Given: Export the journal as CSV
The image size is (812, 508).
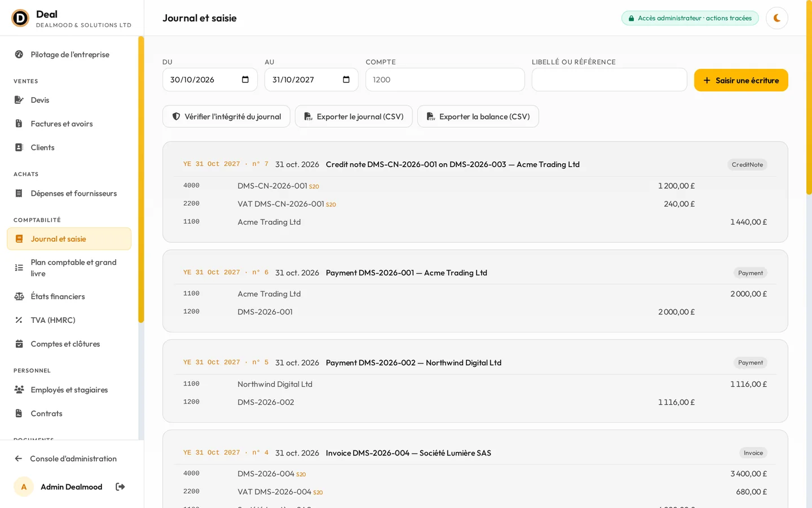Looking at the screenshot, I should tap(354, 116).
